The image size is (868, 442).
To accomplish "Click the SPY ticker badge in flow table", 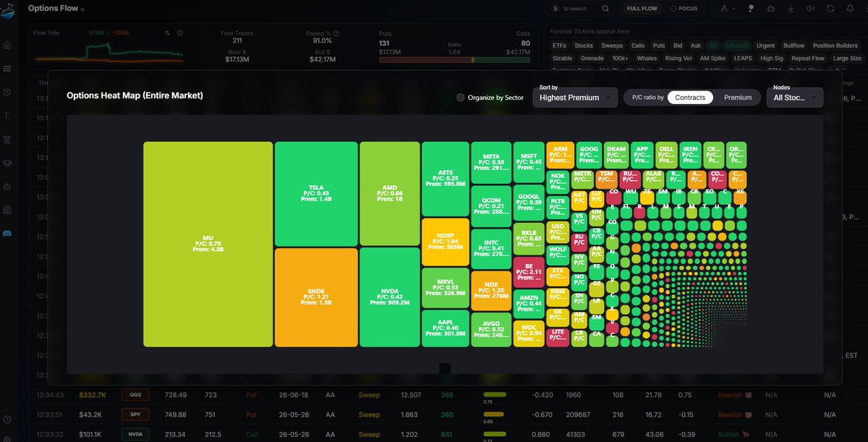I will pyautogui.click(x=135, y=415).
